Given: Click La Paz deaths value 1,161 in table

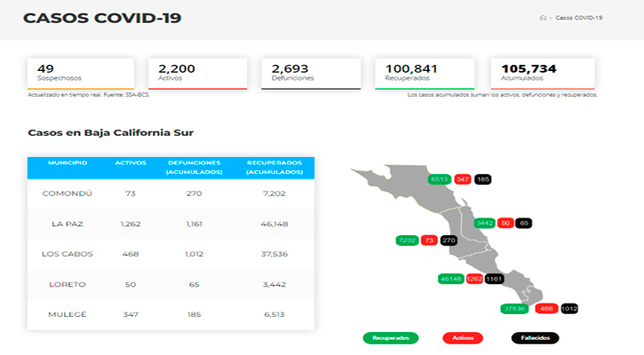Looking at the screenshot, I should (195, 224).
